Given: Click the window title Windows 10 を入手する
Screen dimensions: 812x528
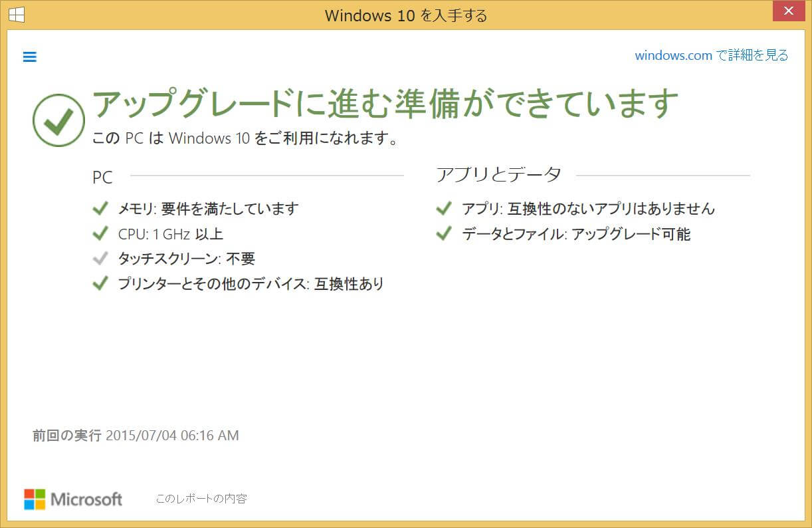Looking at the screenshot, I should [x=406, y=15].
